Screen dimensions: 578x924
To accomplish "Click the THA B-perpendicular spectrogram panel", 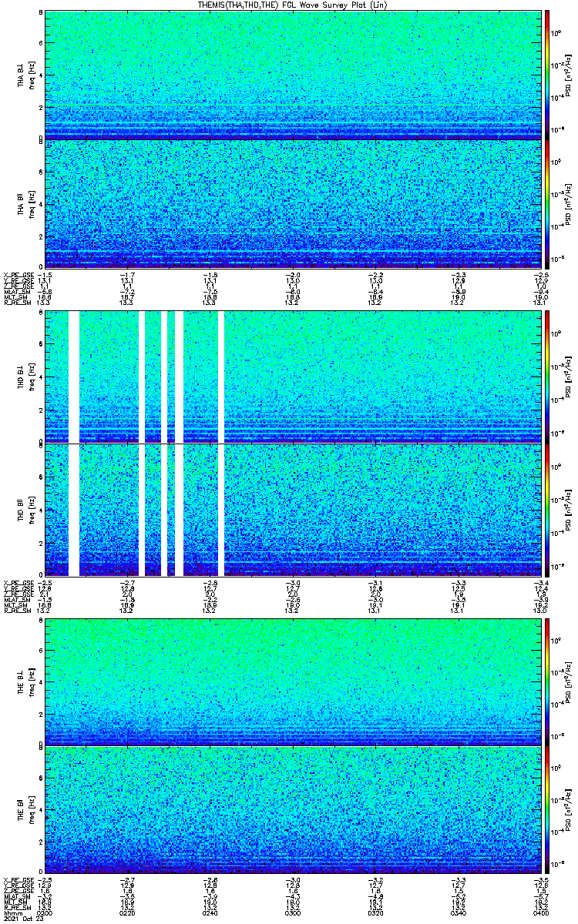I will (x=292, y=75).
